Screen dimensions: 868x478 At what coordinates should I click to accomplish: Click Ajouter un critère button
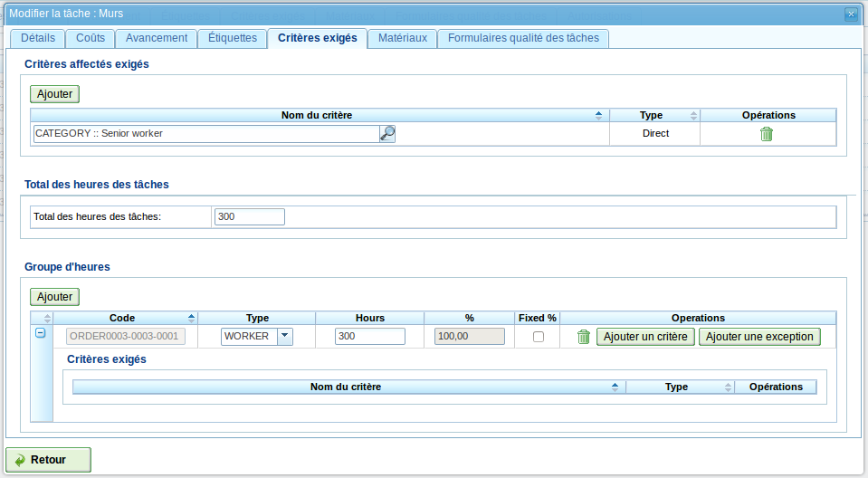645,337
